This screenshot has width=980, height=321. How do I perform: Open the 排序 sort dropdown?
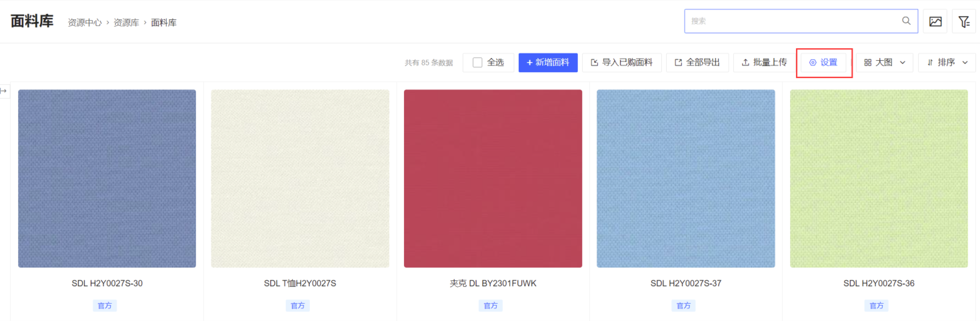tap(947, 62)
